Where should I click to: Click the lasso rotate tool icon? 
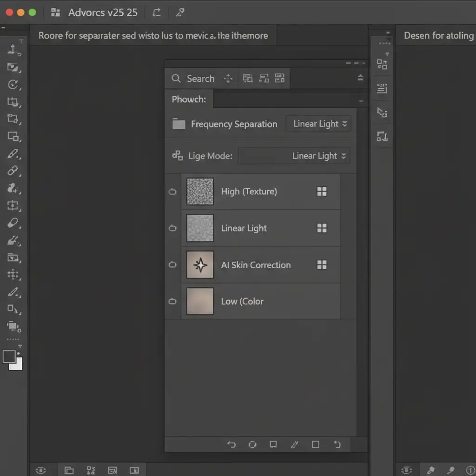click(13, 84)
